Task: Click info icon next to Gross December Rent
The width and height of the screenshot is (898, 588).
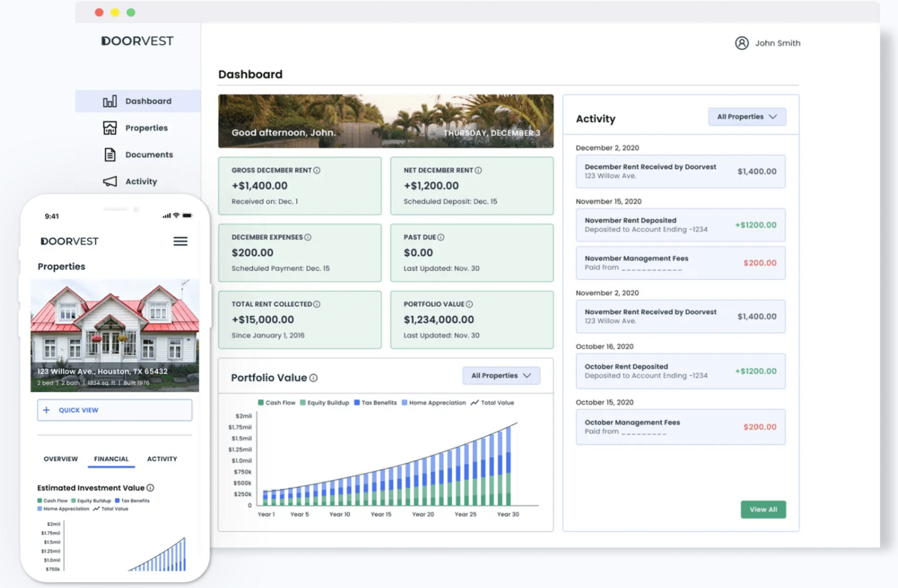Action: tap(317, 171)
